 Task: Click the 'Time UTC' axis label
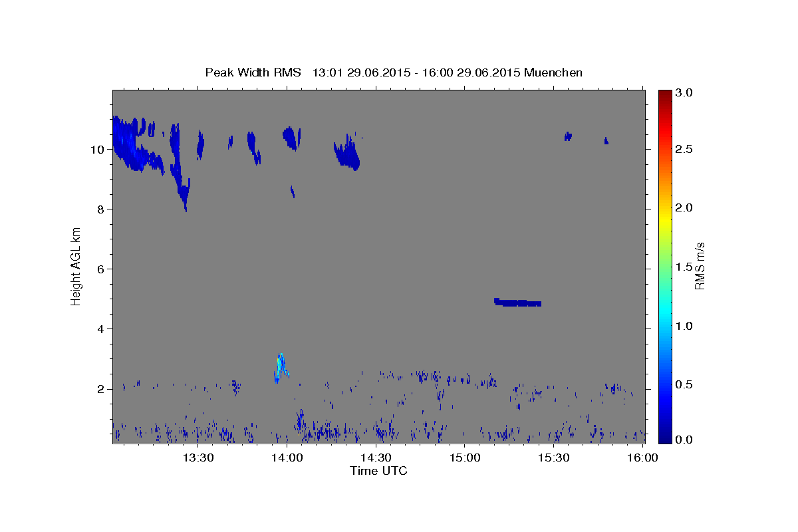click(378, 471)
